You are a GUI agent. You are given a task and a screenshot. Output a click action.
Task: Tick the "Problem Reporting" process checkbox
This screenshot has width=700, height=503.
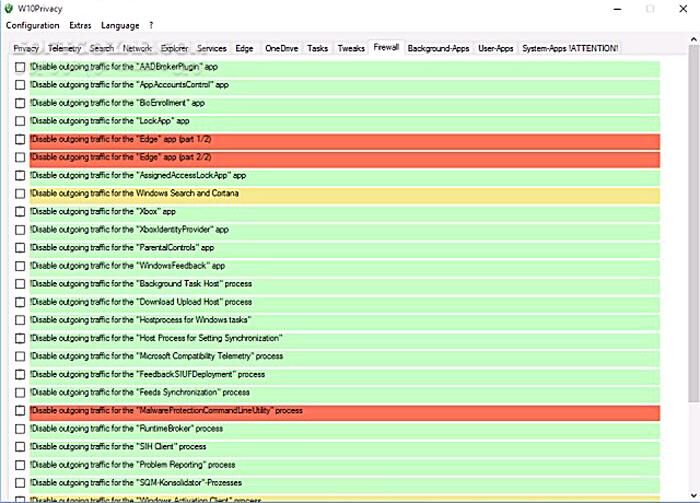pos(20,465)
